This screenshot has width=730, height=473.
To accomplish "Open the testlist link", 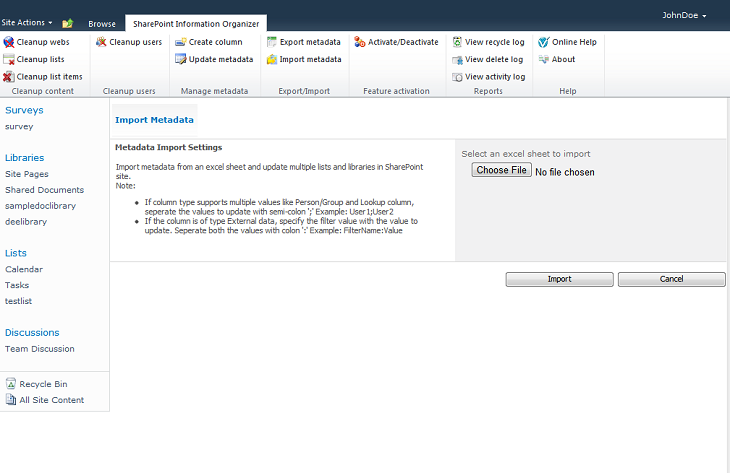I will coord(18,301).
